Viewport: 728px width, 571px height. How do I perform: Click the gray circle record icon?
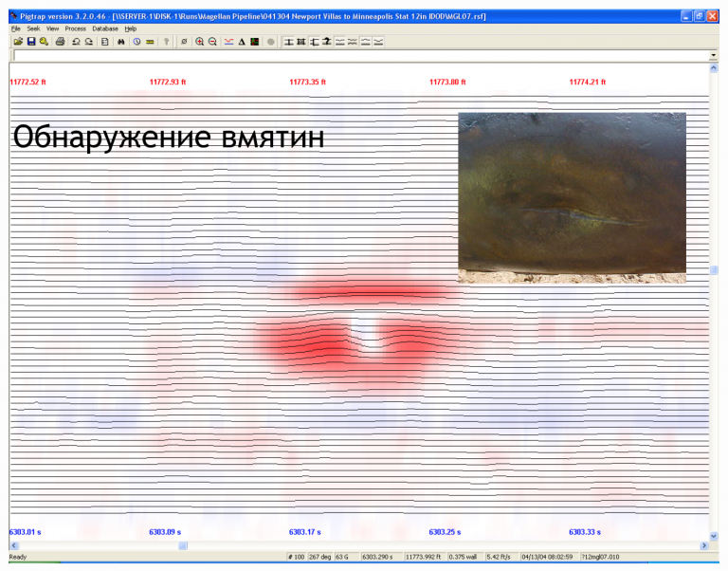271,42
